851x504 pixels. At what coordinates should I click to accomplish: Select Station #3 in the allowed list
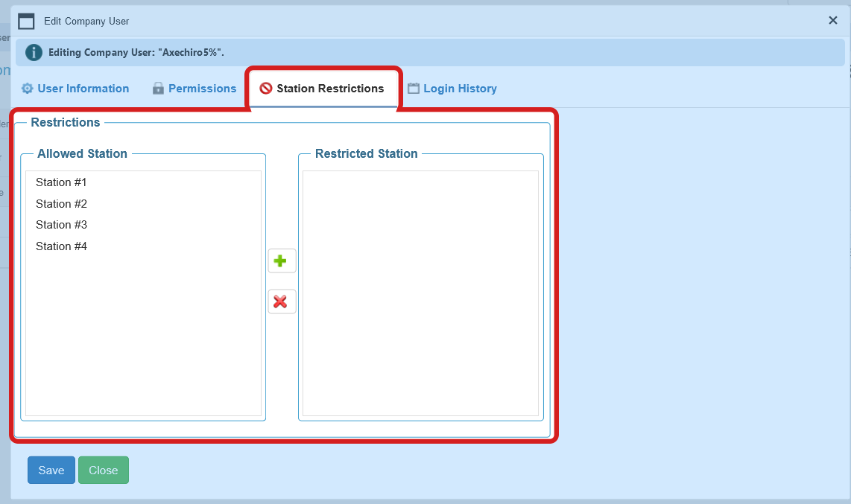pyautogui.click(x=61, y=224)
